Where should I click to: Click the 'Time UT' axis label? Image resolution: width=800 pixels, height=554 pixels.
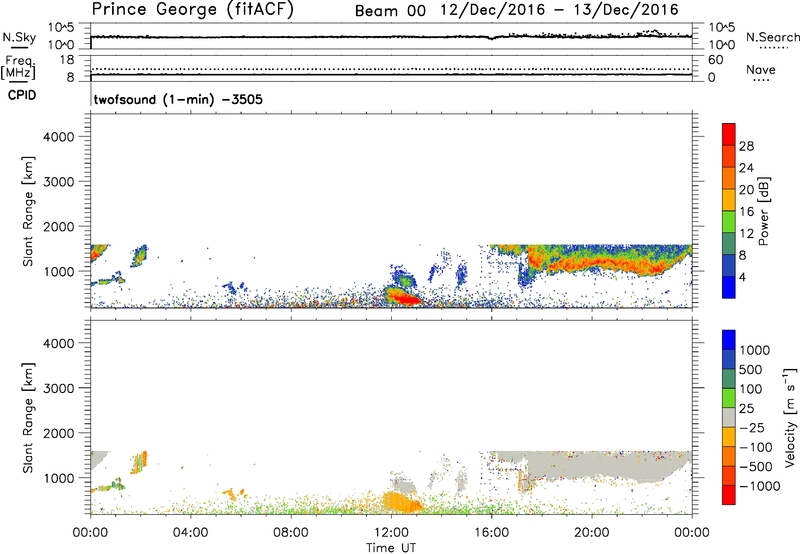click(391, 548)
